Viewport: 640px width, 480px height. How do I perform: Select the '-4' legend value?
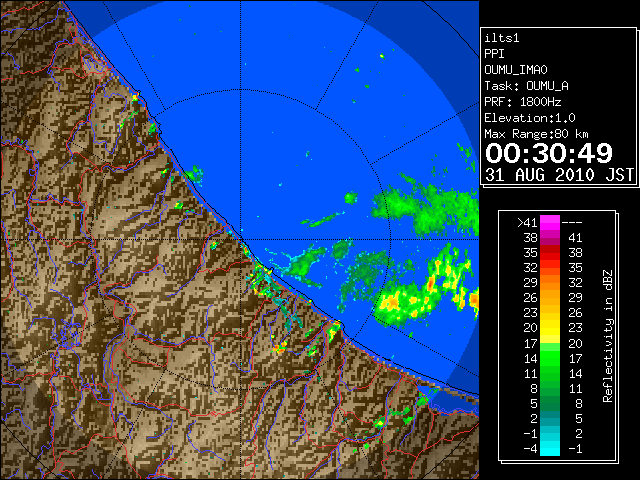tap(531, 449)
